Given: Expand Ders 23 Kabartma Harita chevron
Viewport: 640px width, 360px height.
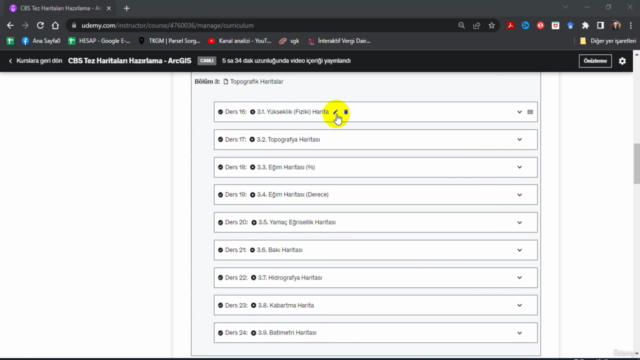Looking at the screenshot, I should (519, 305).
